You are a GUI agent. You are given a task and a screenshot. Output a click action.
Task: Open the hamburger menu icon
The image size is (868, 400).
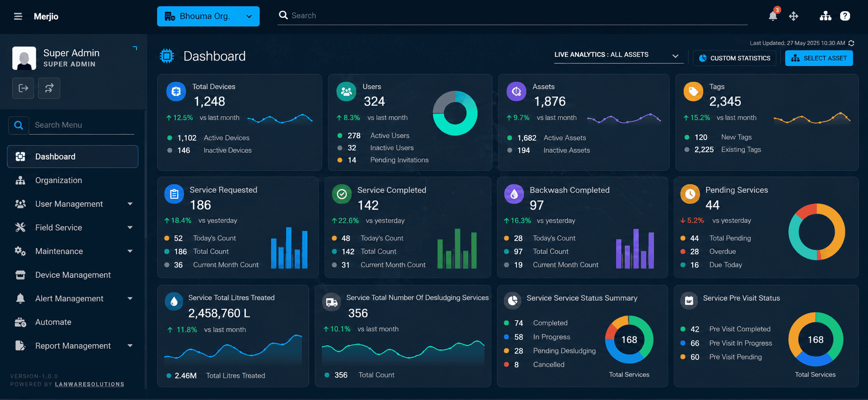tap(18, 16)
